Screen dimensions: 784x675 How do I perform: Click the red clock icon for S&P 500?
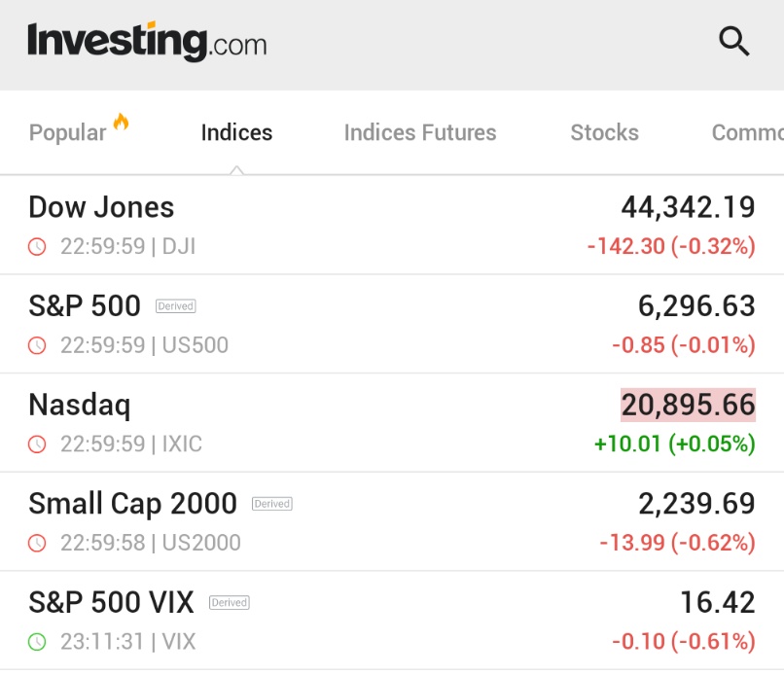37,345
